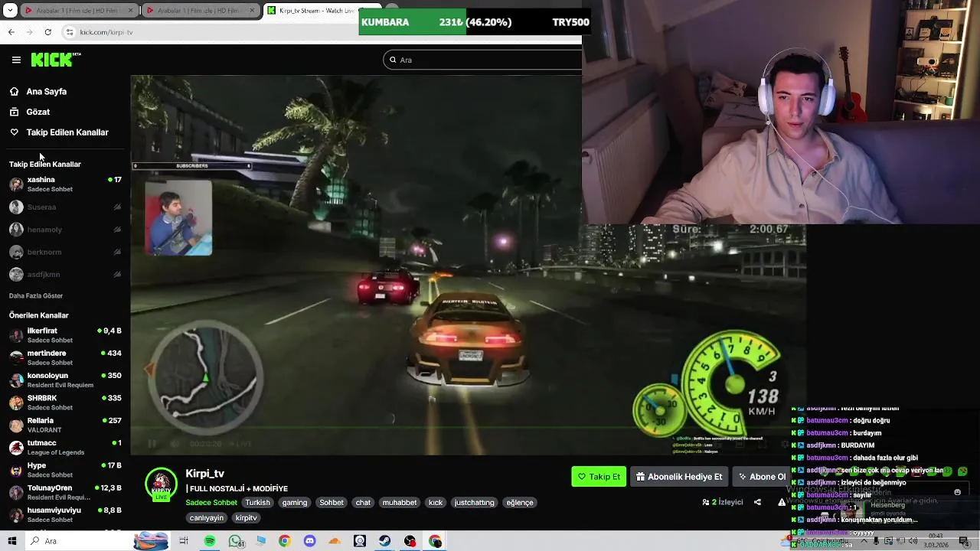Select the kirpitv tag
980x551 pixels.
247,518
